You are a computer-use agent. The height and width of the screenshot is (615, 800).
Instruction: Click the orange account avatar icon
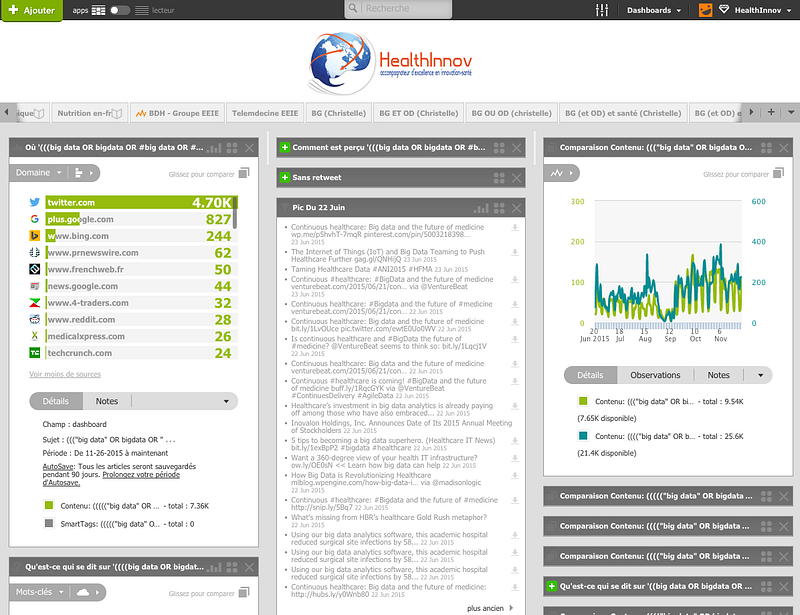point(706,10)
